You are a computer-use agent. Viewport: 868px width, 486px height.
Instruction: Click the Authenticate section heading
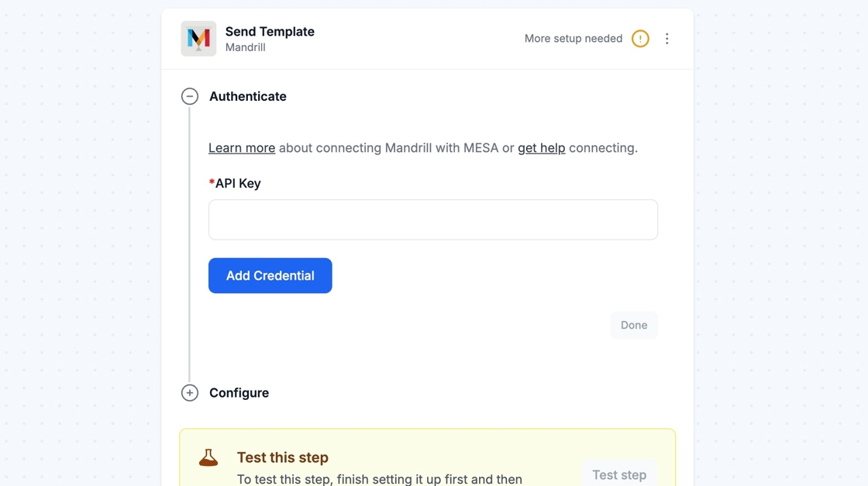click(x=247, y=96)
